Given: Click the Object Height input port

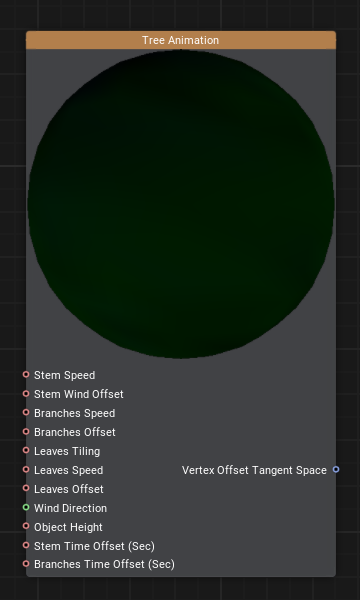Looking at the screenshot, I should (x=26, y=526).
